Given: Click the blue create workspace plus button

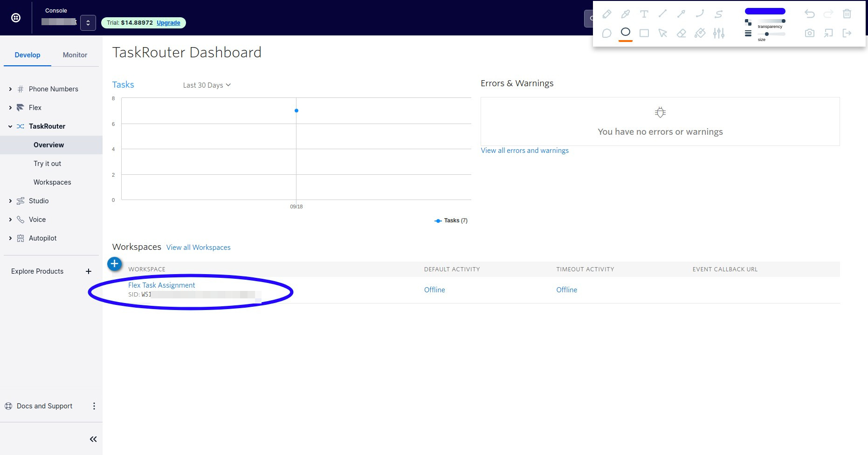Looking at the screenshot, I should point(114,264).
